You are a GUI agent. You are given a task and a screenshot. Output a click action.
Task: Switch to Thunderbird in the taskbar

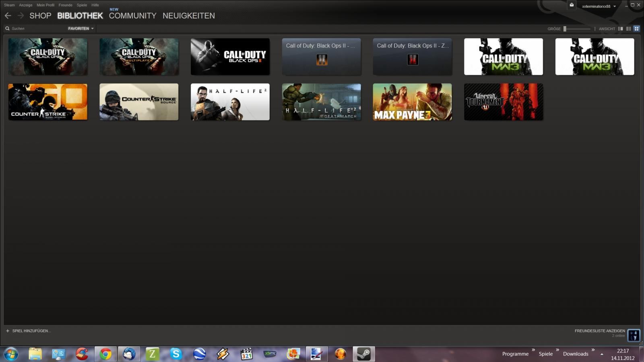(129, 354)
